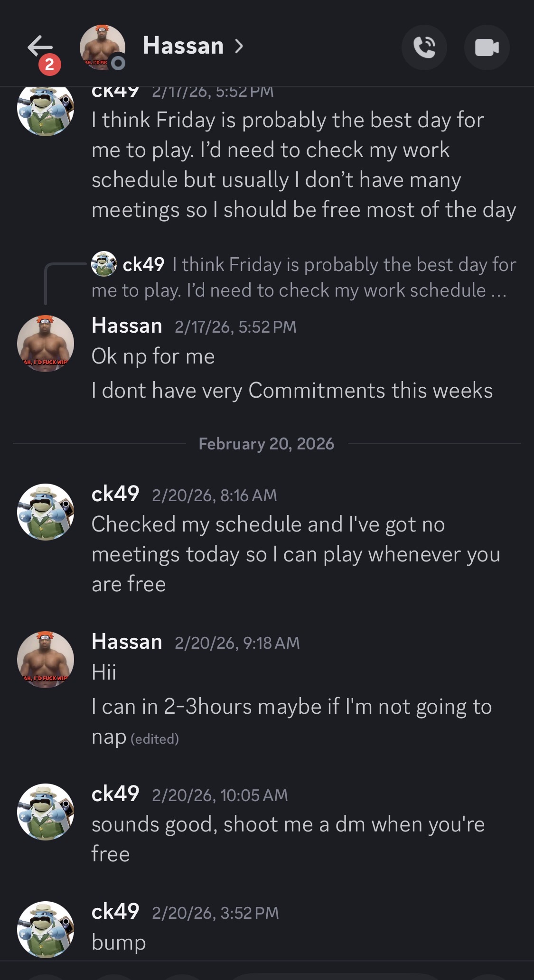Image resolution: width=534 pixels, height=980 pixels.
Task: Tap ck49 avatar on 8:16 AM message
Action: click(x=46, y=512)
